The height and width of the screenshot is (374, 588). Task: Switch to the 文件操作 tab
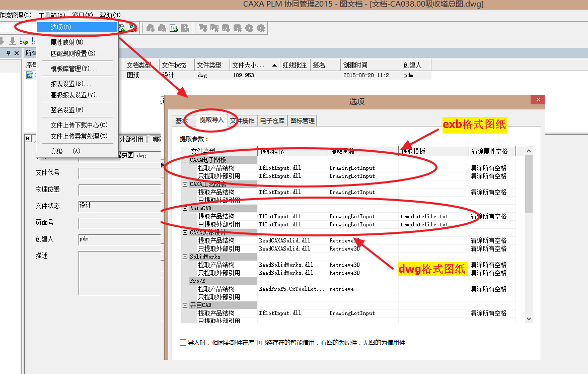coord(242,121)
